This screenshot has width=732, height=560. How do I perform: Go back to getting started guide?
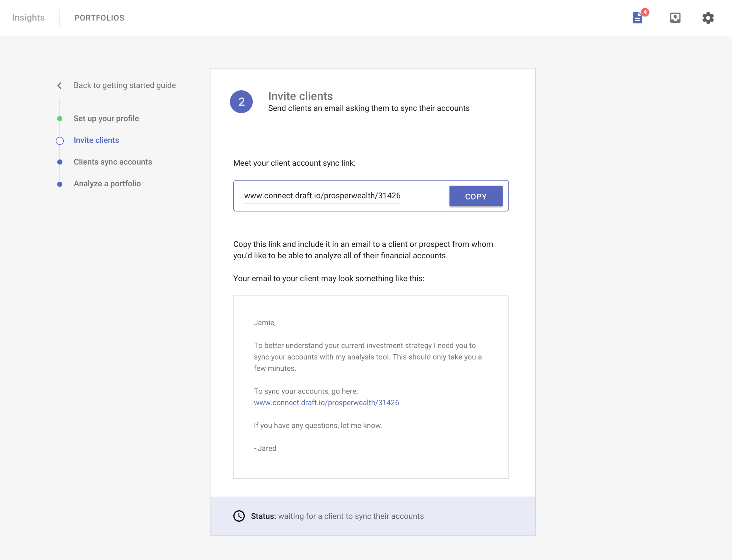pos(125,85)
